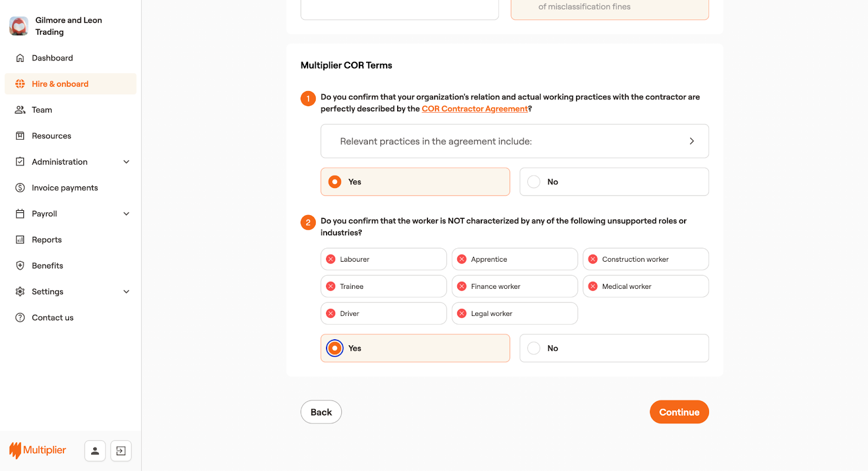Viewport: 868px width, 471px height.
Task: Click the Invoice payments dollar icon
Action: click(20, 188)
